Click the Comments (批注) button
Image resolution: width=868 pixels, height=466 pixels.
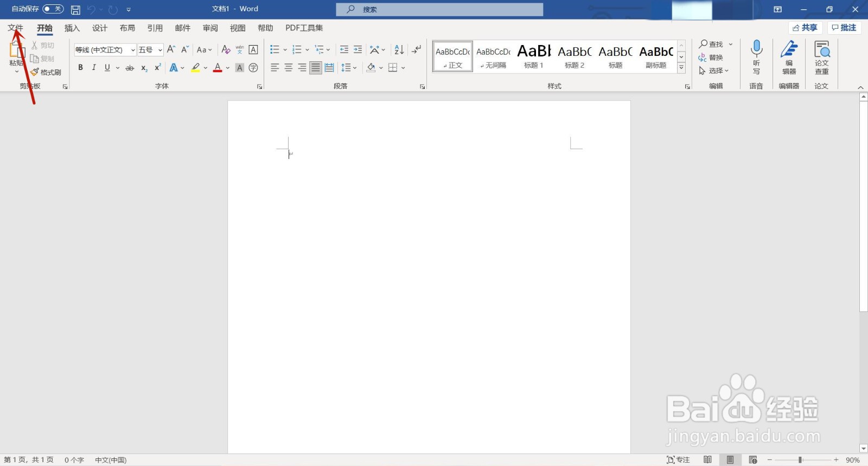click(844, 28)
